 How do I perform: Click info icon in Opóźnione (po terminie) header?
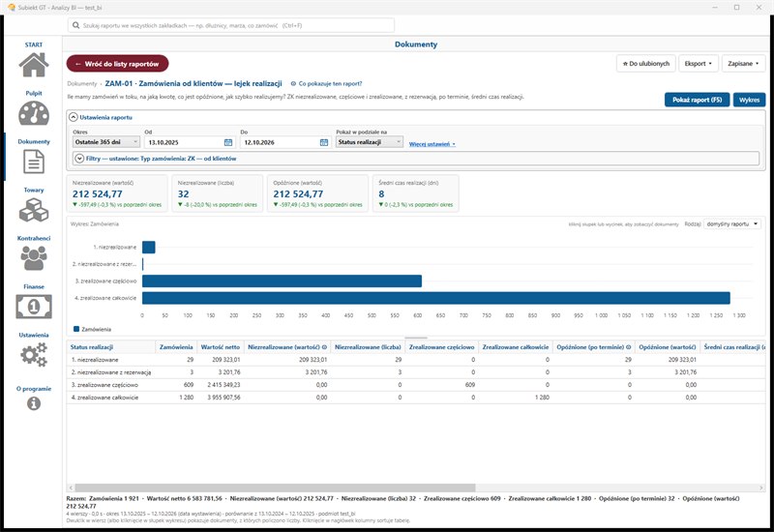[x=628, y=347]
